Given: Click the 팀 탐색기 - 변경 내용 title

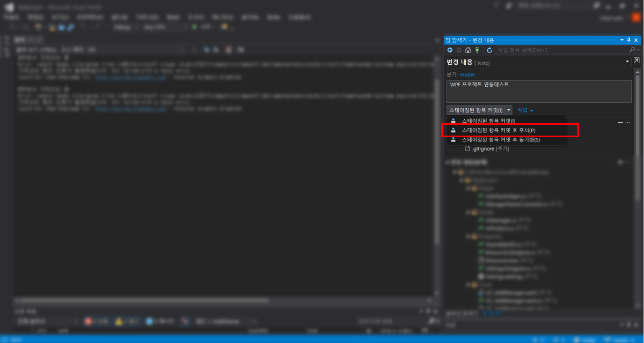Looking at the screenshot, I should tap(470, 40).
